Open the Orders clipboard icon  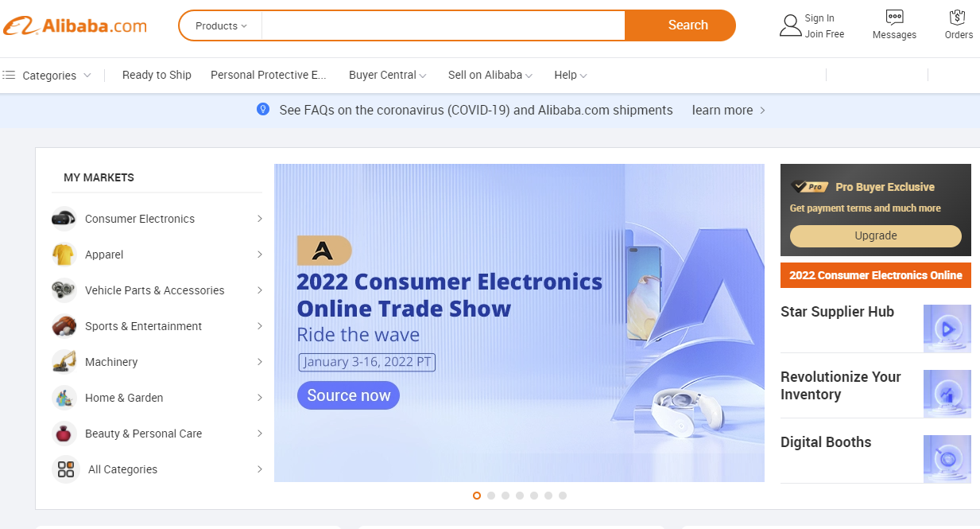(x=958, y=17)
